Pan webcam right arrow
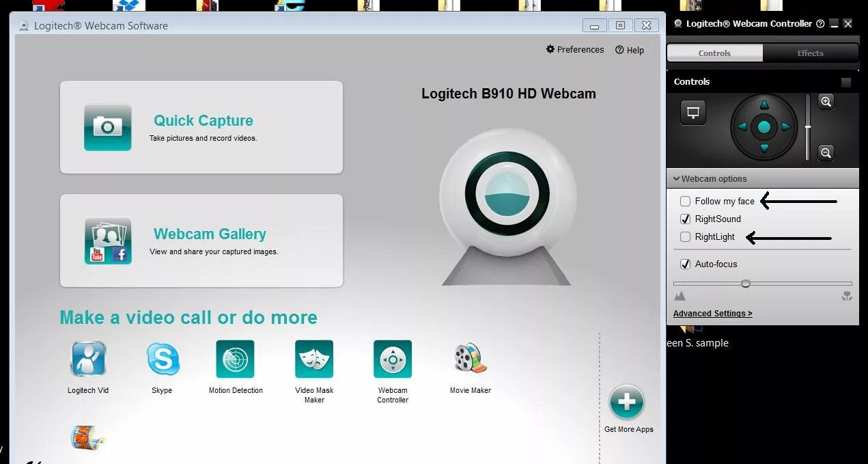The image size is (868, 464). pyautogui.click(x=786, y=126)
